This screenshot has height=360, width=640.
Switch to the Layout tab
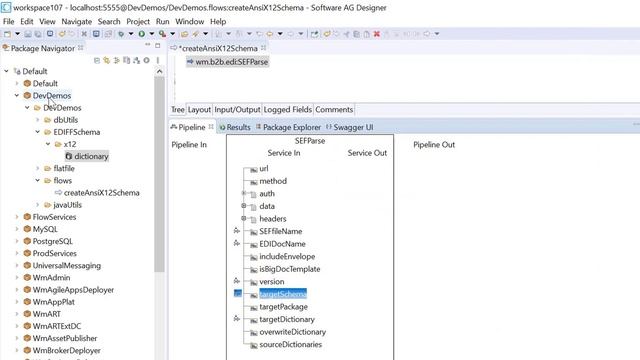click(x=199, y=109)
